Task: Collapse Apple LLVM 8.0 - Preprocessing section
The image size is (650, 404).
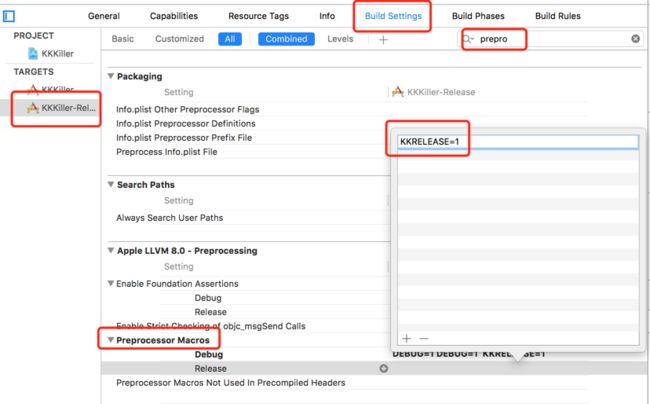Action: pyautogui.click(x=111, y=250)
